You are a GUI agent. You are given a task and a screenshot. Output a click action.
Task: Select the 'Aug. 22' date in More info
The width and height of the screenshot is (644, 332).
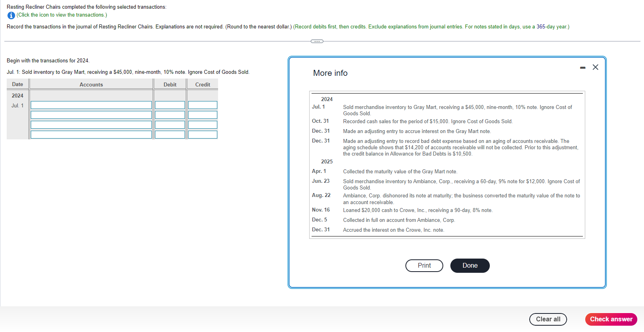click(321, 195)
